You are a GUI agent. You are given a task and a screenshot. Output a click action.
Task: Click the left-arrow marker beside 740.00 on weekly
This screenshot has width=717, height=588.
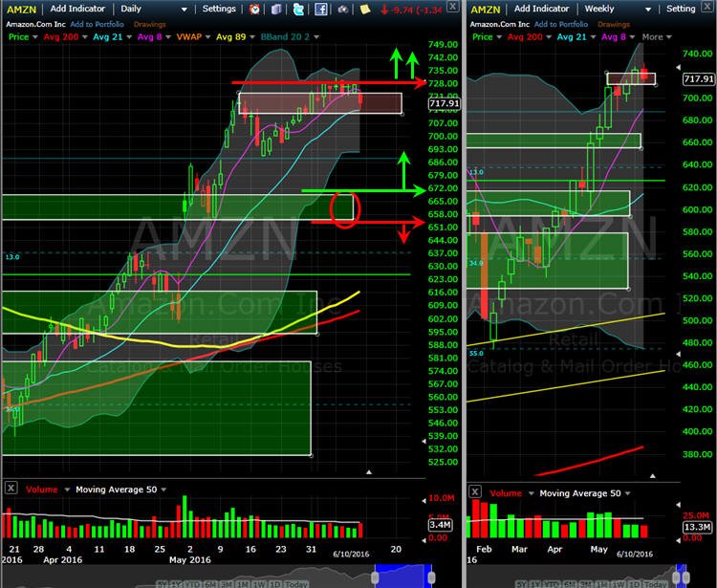point(678,67)
